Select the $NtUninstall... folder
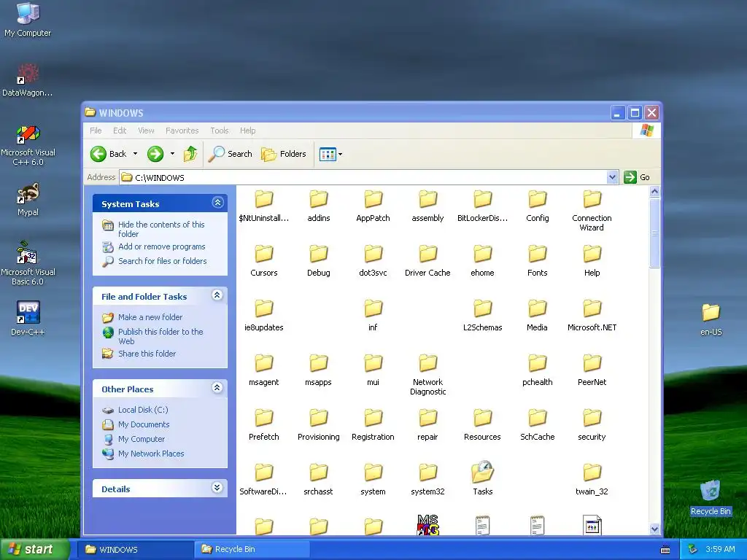This screenshot has width=747, height=560. pos(264,206)
